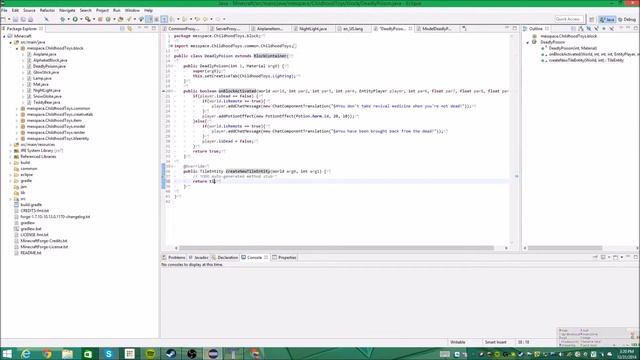Viewport: 640px width, 360px height.
Task: Open the Source menu
Action: pos(29,10)
